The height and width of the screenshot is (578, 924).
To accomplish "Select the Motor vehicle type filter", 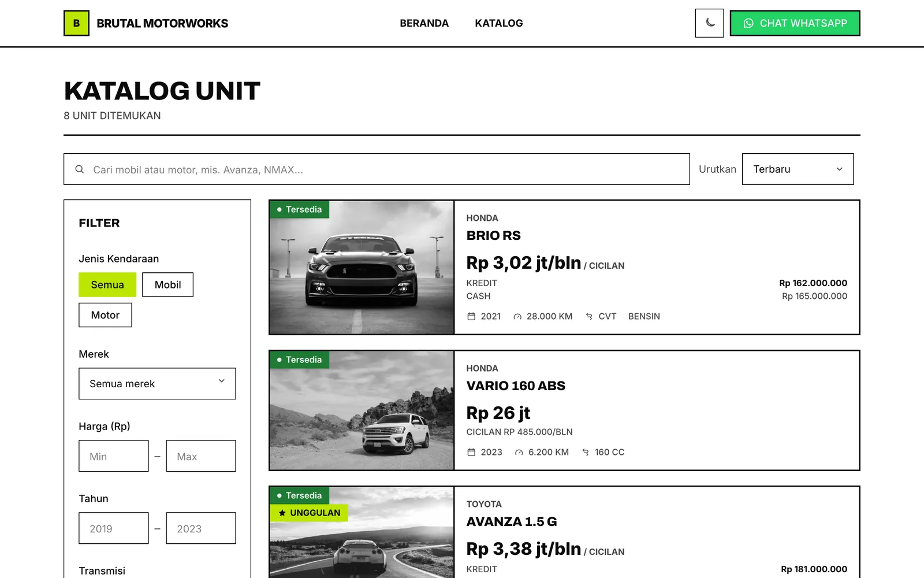I will pos(105,315).
